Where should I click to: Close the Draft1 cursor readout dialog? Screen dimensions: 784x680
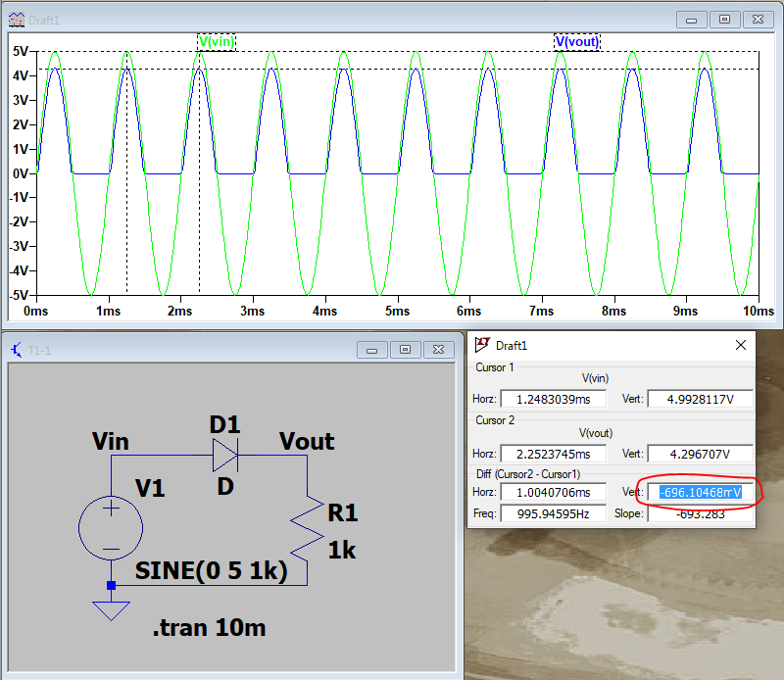tap(741, 345)
